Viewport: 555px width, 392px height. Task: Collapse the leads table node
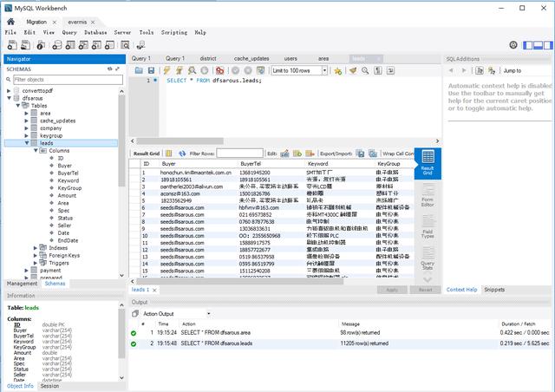[x=27, y=143]
